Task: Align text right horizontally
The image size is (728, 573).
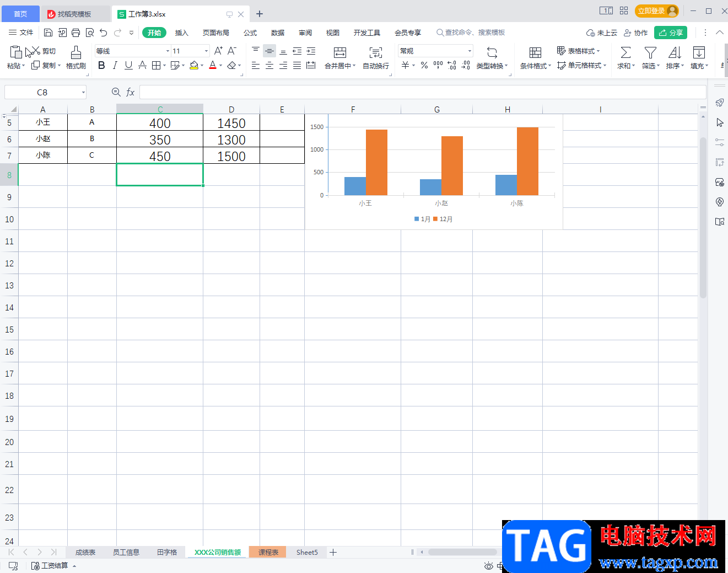Action: pyautogui.click(x=283, y=65)
